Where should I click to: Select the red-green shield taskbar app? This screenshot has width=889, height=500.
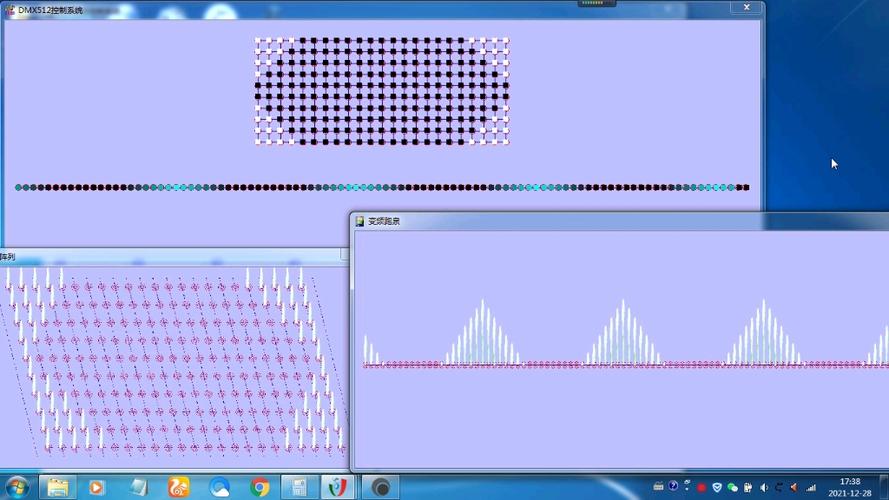[x=338, y=487]
